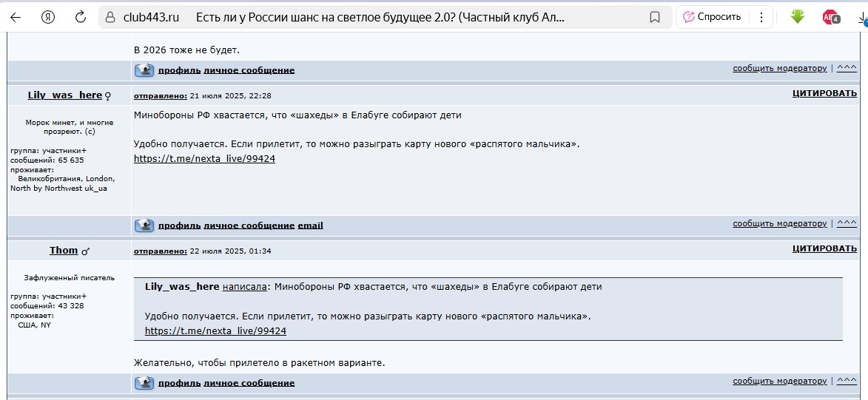
Task: Click profile icon under Lily_was_here's post
Action: (x=144, y=226)
